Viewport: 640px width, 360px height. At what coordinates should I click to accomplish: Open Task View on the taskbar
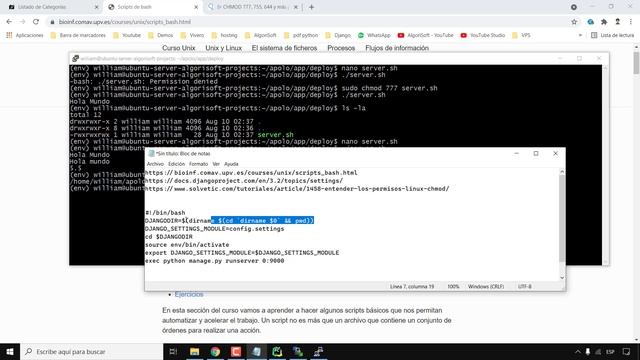tap(173, 351)
